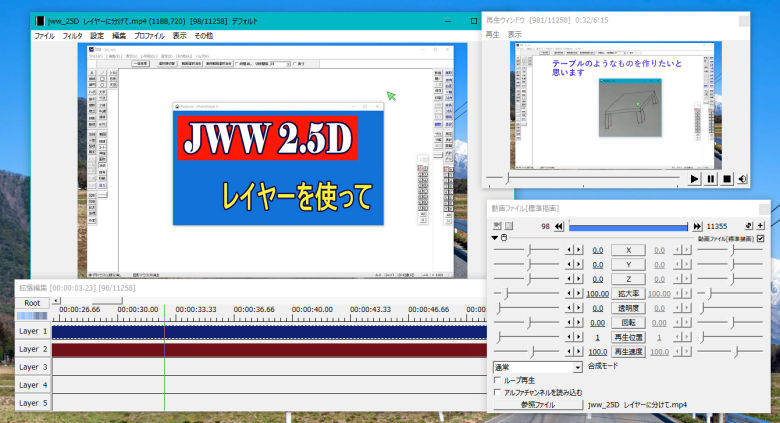
Task: Open the 表示 menu in main window
Action: pos(180,36)
